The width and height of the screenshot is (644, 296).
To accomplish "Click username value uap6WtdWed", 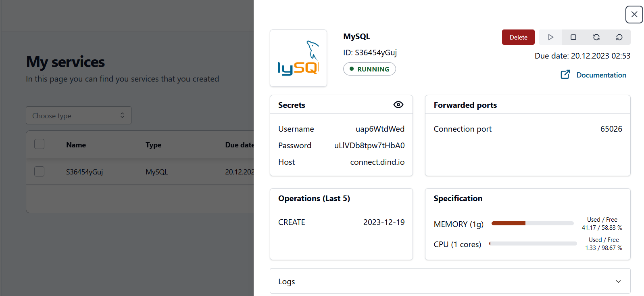I will tap(380, 129).
